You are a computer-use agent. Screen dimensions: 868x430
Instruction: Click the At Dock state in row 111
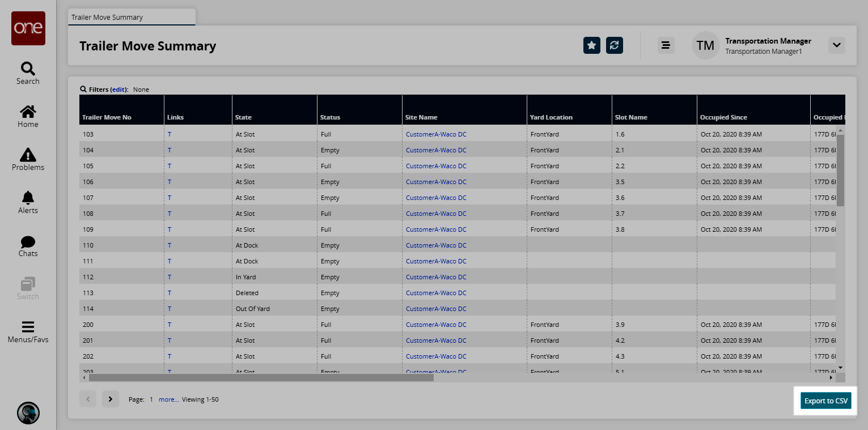point(247,261)
